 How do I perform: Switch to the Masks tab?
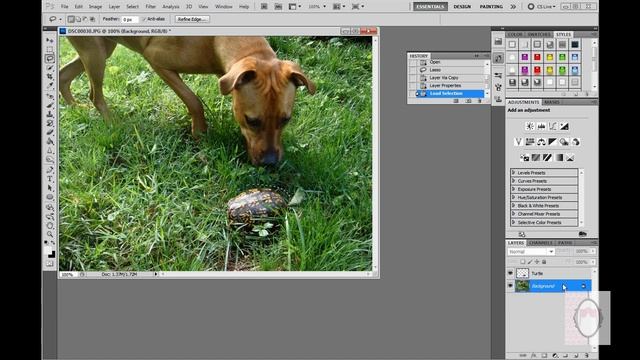click(552, 102)
